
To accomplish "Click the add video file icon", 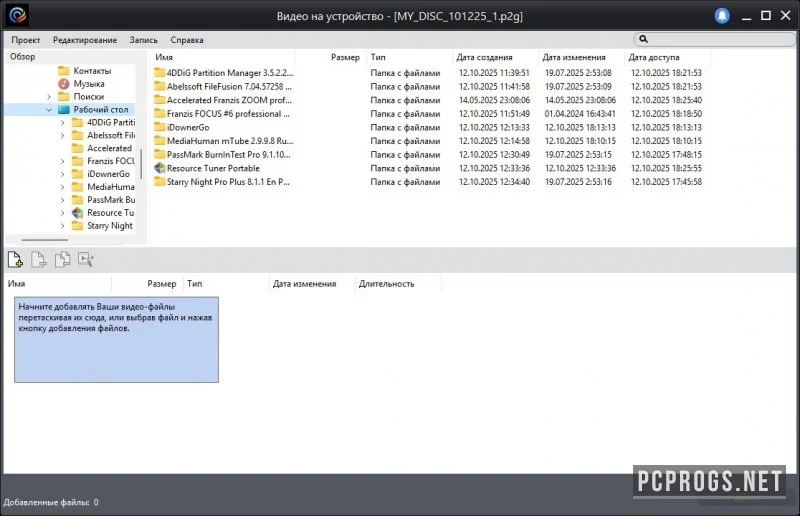I will pos(15,260).
